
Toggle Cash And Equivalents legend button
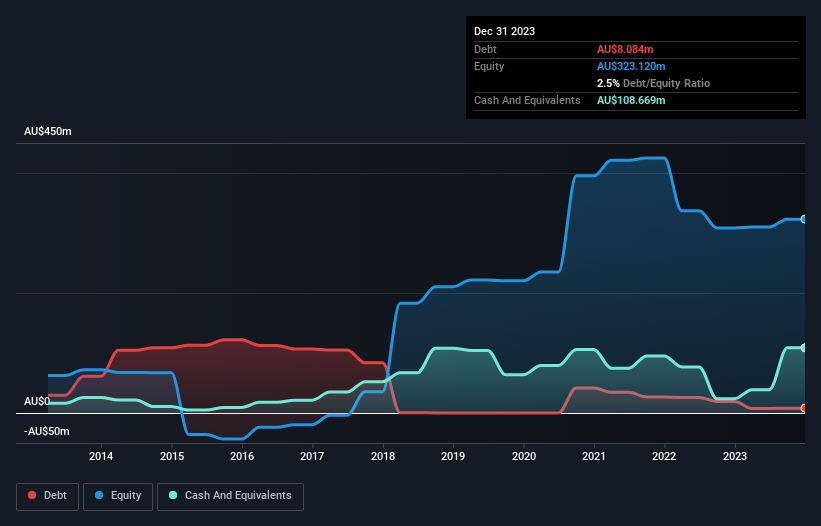pyautogui.click(x=230, y=496)
